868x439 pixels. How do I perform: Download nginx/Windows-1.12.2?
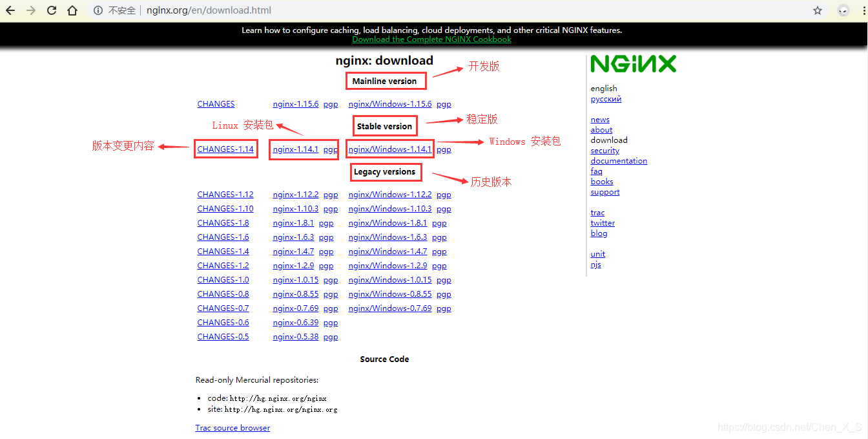(390, 195)
